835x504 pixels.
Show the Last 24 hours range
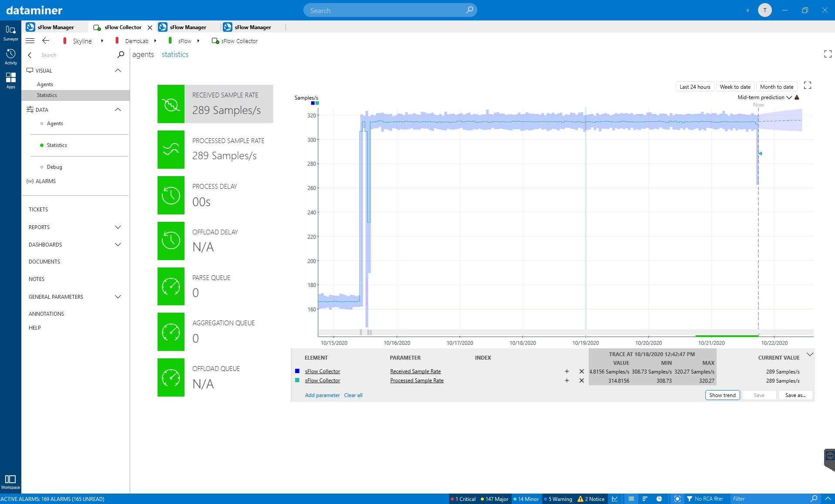695,87
